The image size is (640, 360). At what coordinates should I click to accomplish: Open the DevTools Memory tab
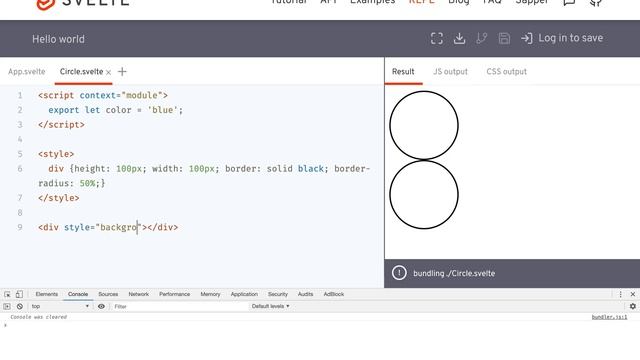tap(210, 294)
